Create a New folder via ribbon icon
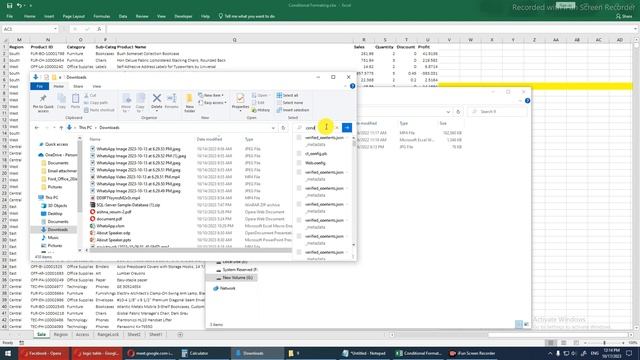The height and width of the screenshot is (360, 640). point(189,98)
